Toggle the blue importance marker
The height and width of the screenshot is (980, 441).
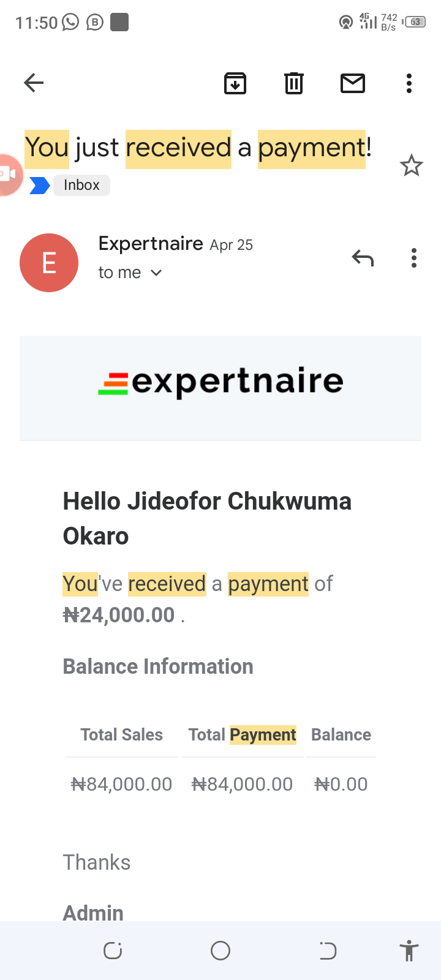[x=40, y=185]
